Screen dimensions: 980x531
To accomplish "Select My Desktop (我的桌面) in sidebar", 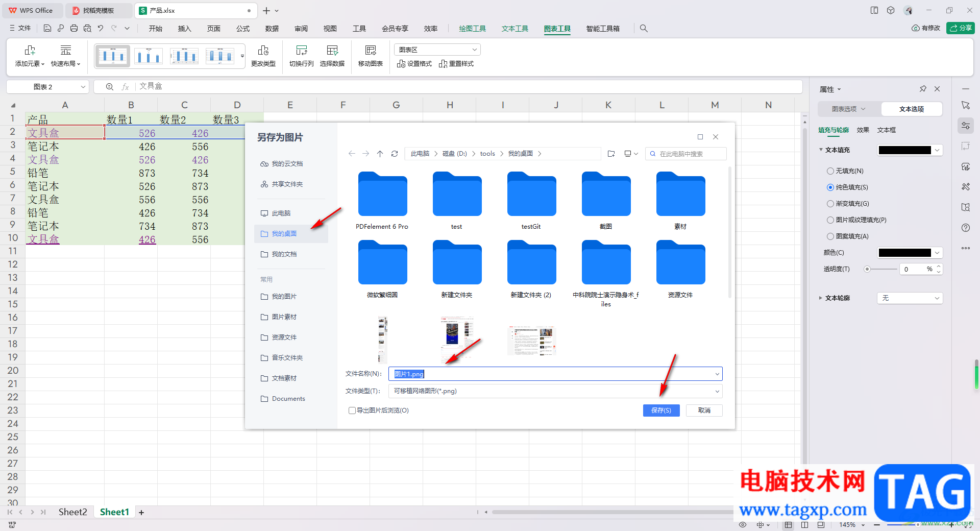I will (291, 234).
